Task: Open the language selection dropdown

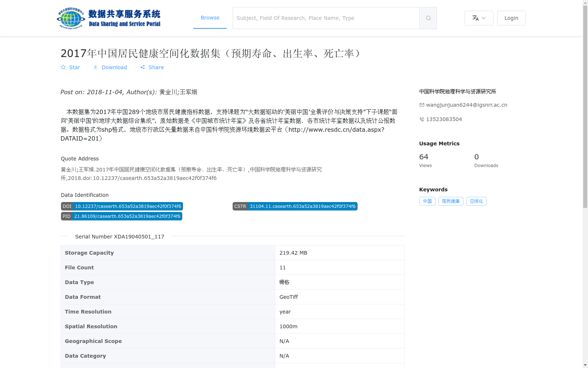Action: click(479, 18)
